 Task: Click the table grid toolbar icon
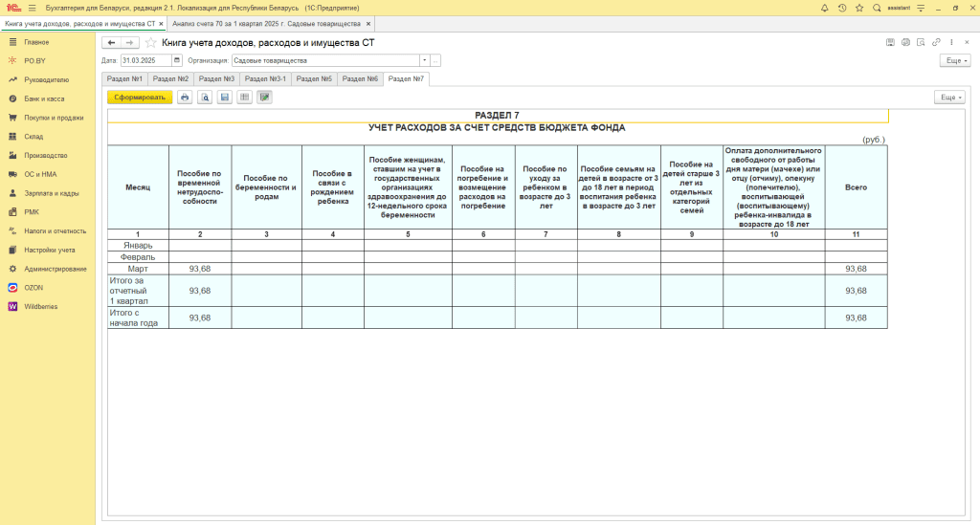click(x=244, y=98)
